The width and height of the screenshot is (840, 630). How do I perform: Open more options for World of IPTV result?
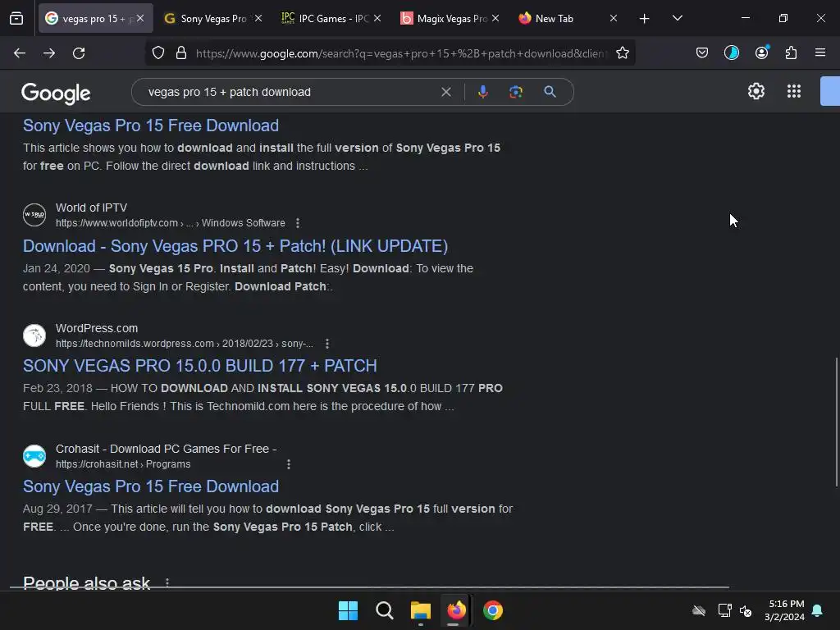[298, 223]
